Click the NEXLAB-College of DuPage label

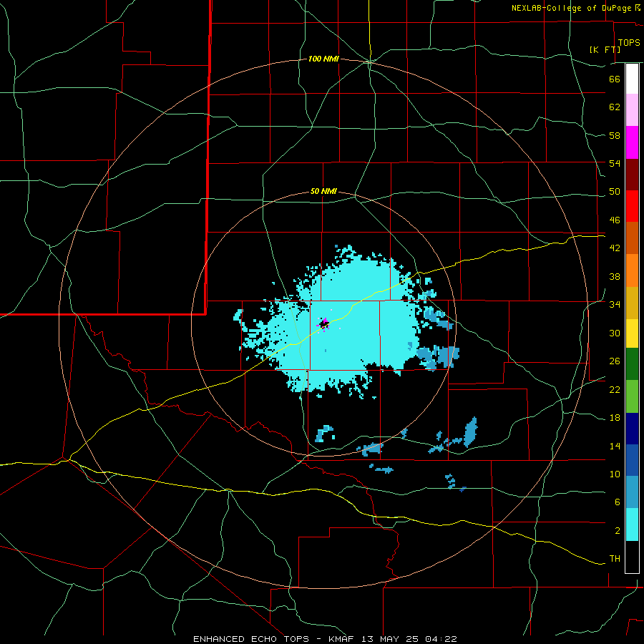point(571,8)
